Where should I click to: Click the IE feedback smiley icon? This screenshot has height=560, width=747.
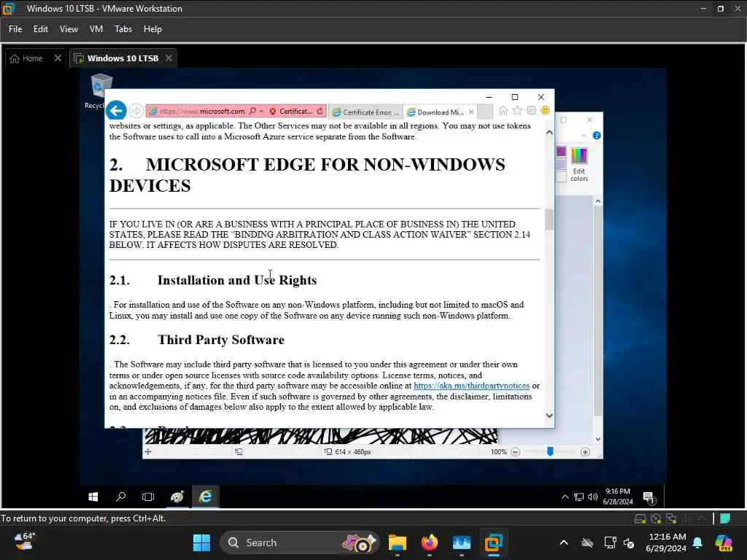(x=545, y=111)
